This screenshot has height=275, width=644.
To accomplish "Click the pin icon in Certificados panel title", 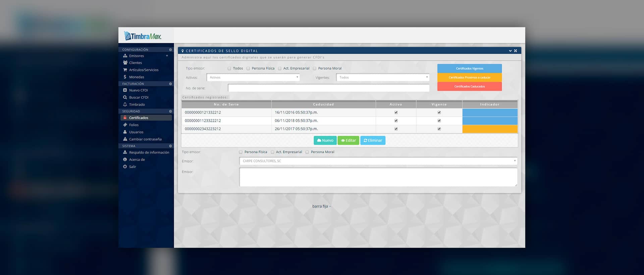I will (182, 51).
